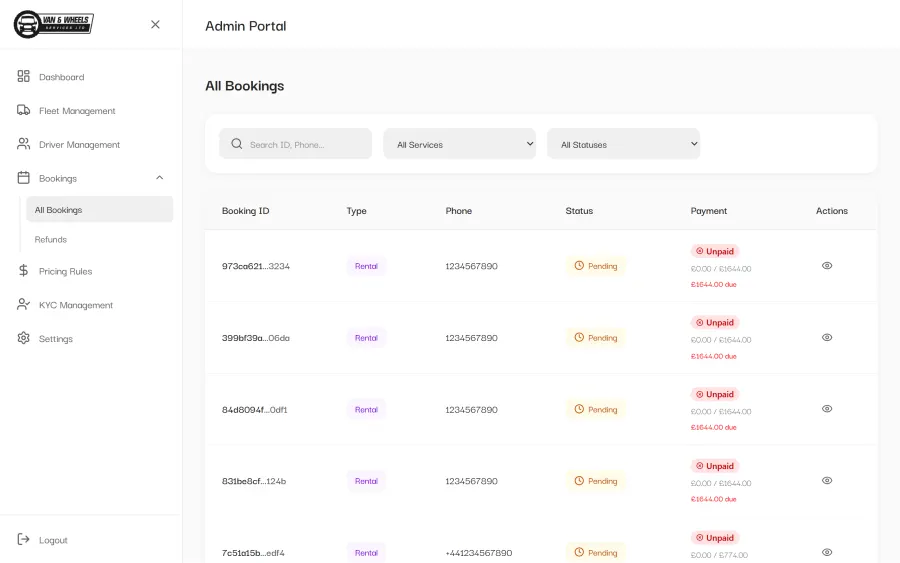Open the Refunds submenu item
Image resolution: width=900 pixels, height=563 pixels.
(x=51, y=239)
